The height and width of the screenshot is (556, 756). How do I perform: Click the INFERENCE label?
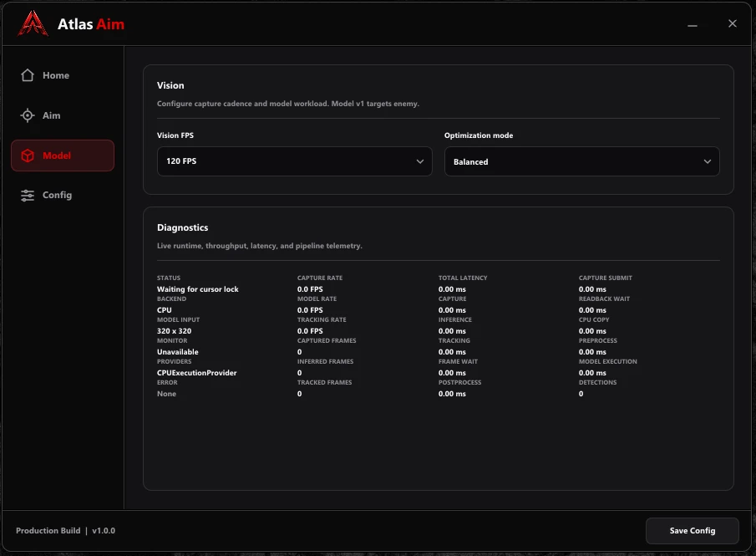[x=455, y=319]
